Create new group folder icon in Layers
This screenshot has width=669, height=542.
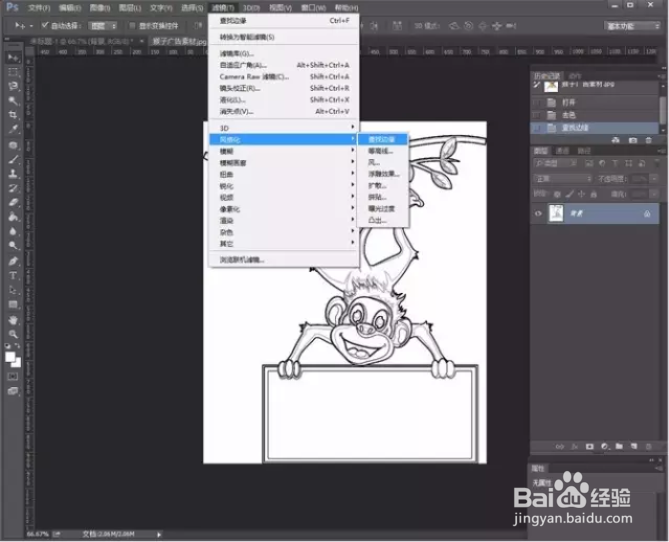click(619, 446)
